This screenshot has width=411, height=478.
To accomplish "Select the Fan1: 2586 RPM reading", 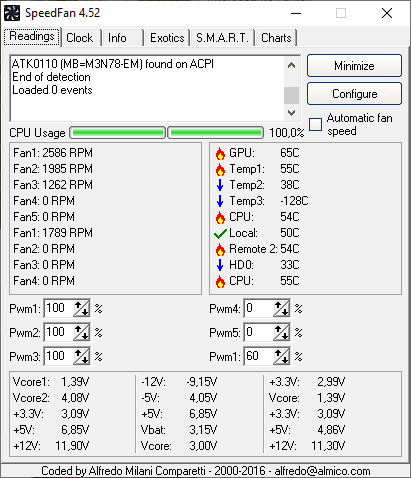I will pyautogui.click(x=53, y=153).
